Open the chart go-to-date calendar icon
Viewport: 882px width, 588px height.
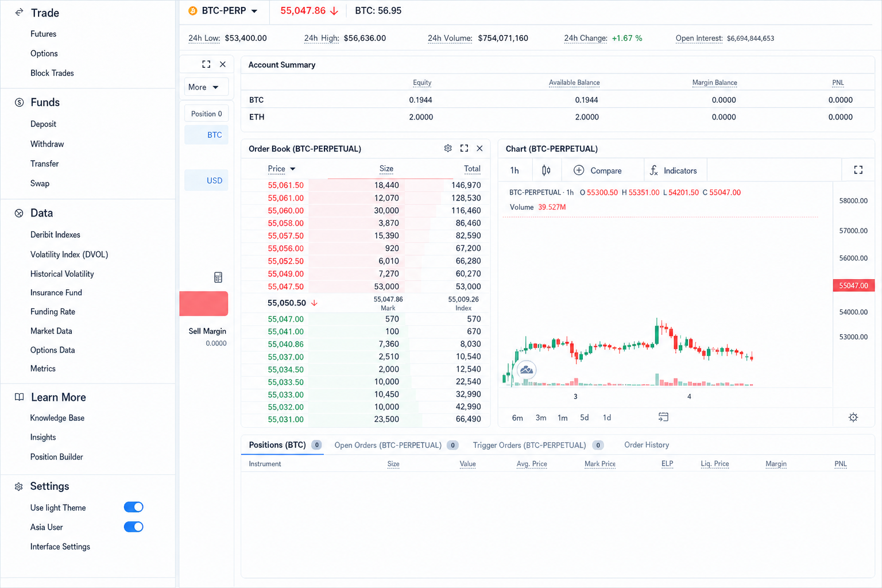pos(663,417)
